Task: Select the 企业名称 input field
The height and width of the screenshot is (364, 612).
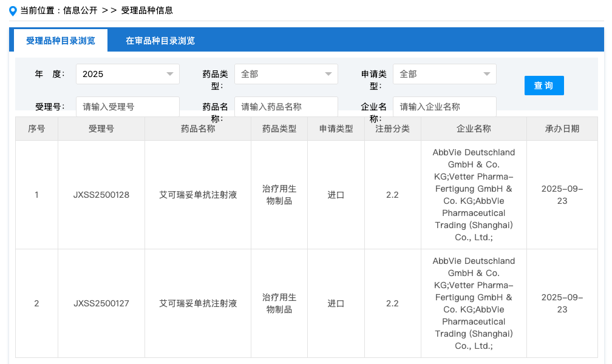Action: (444, 106)
